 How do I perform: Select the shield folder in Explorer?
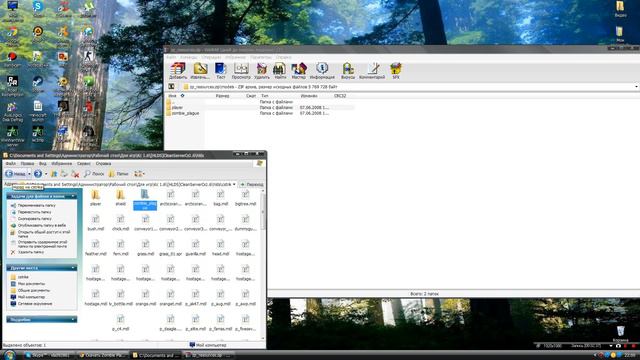pos(120,198)
